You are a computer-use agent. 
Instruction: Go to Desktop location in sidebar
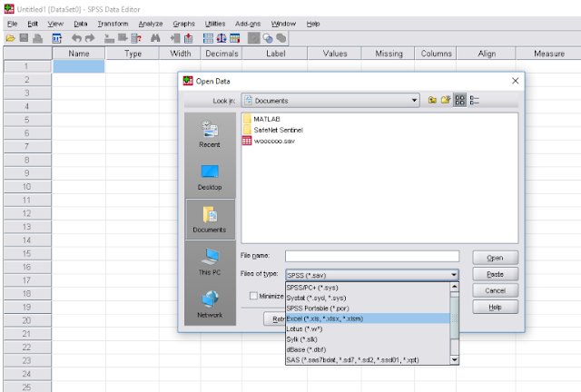tap(210, 177)
